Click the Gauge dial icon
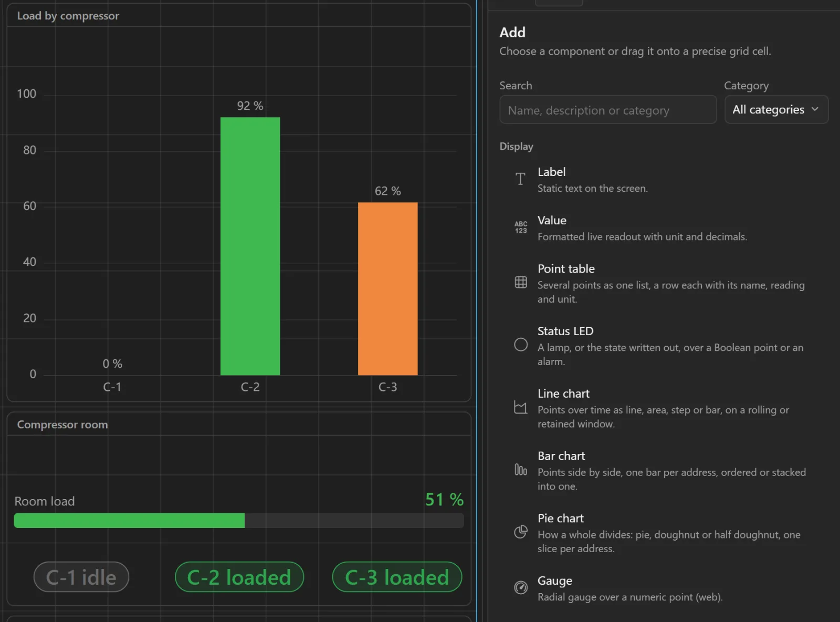Viewport: 840px width, 622px height. click(x=520, y=587)
